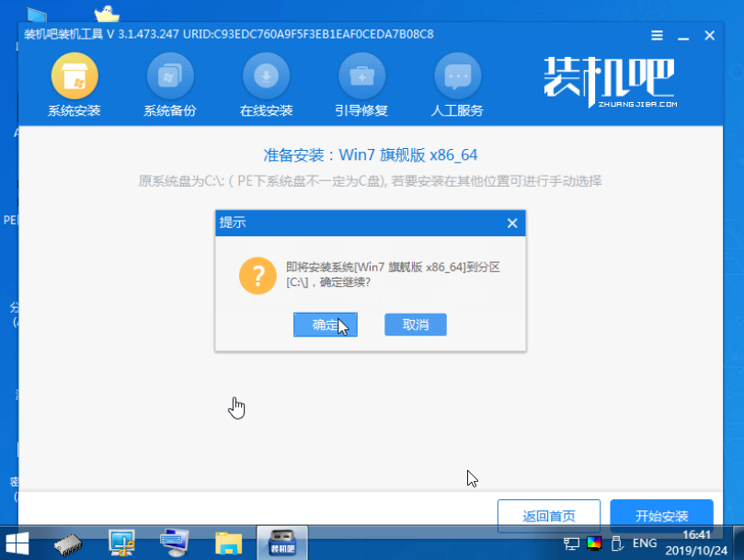Click 取消 to cancel the installation prompt
Viewport: 744px width, 560px height.
click(x=416, y=325)
